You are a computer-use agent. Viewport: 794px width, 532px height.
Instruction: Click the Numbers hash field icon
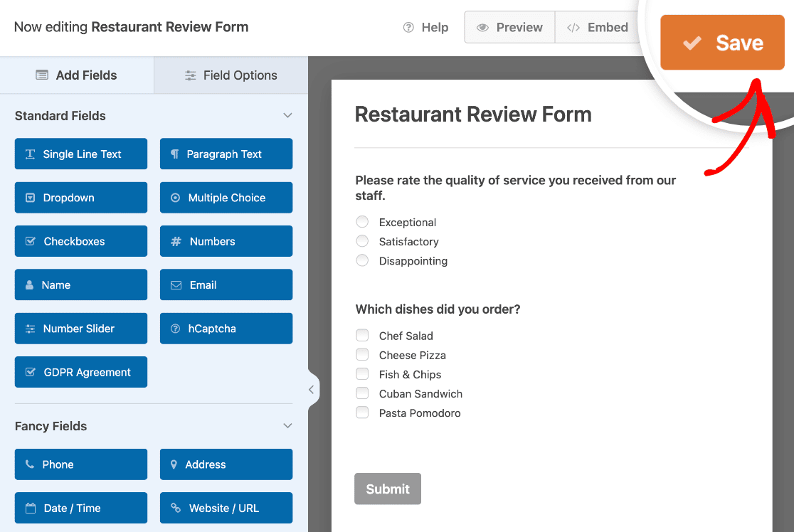click(177, 241)
